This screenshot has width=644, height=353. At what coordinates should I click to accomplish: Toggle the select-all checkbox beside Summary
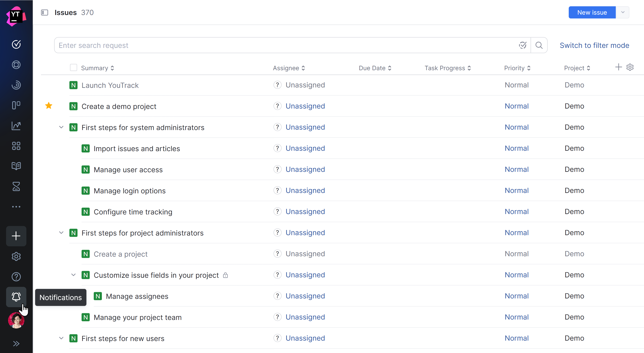pyautogui.click(x=73, y=68)
